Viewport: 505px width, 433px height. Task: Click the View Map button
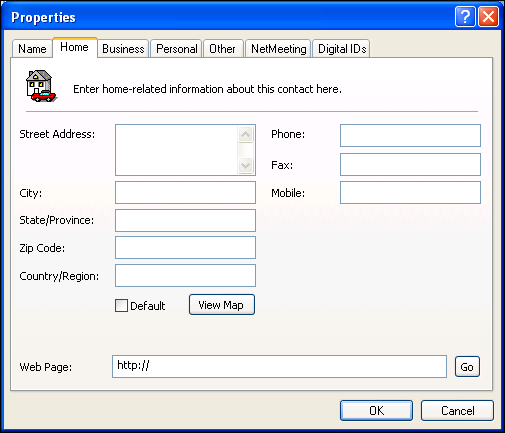(222, 305)
